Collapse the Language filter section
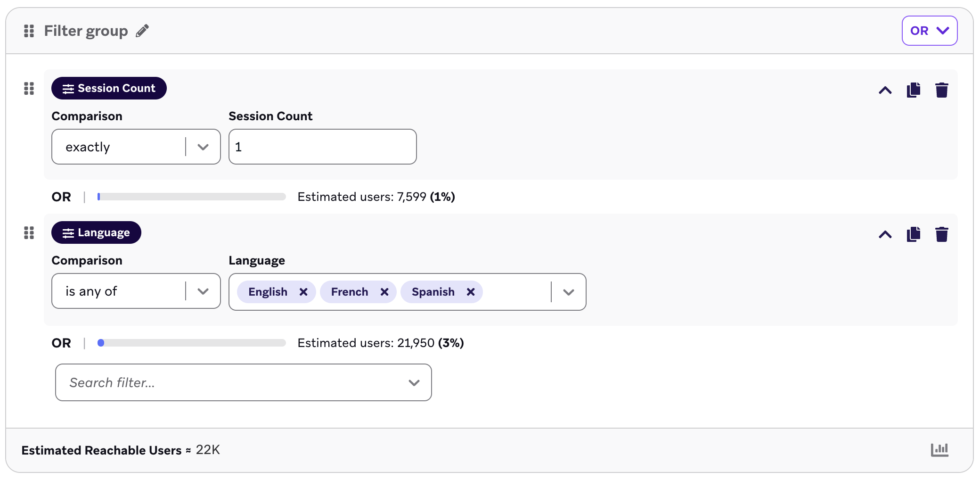Image resolution: width=980 pixels, height=480 pixels. [885, 234]
